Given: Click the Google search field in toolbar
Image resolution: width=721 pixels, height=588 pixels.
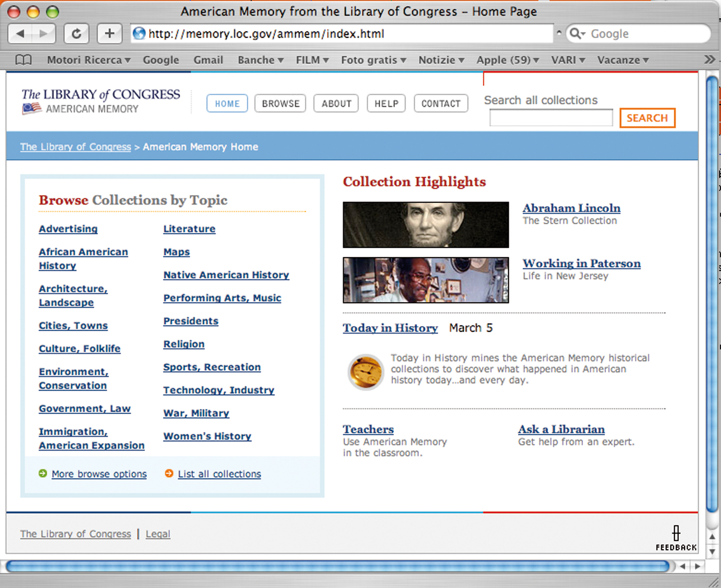Looking at the screenshot, I should click(638, 34).
